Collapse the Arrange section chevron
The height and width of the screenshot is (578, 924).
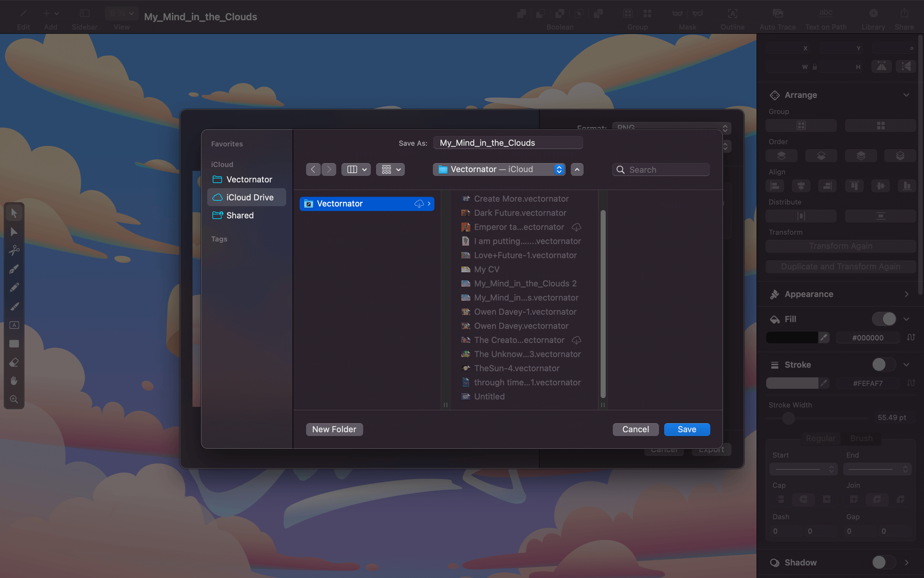click(906, 95)
